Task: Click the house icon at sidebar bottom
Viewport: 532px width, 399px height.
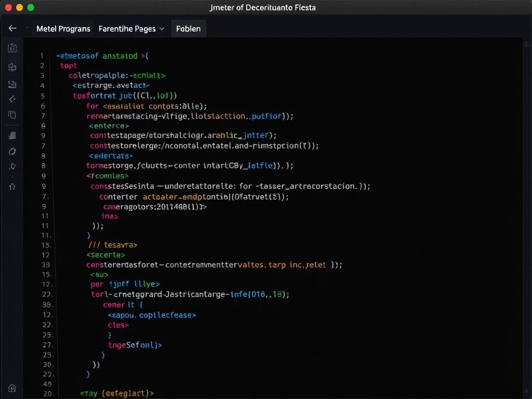Action: click(12, 388)
